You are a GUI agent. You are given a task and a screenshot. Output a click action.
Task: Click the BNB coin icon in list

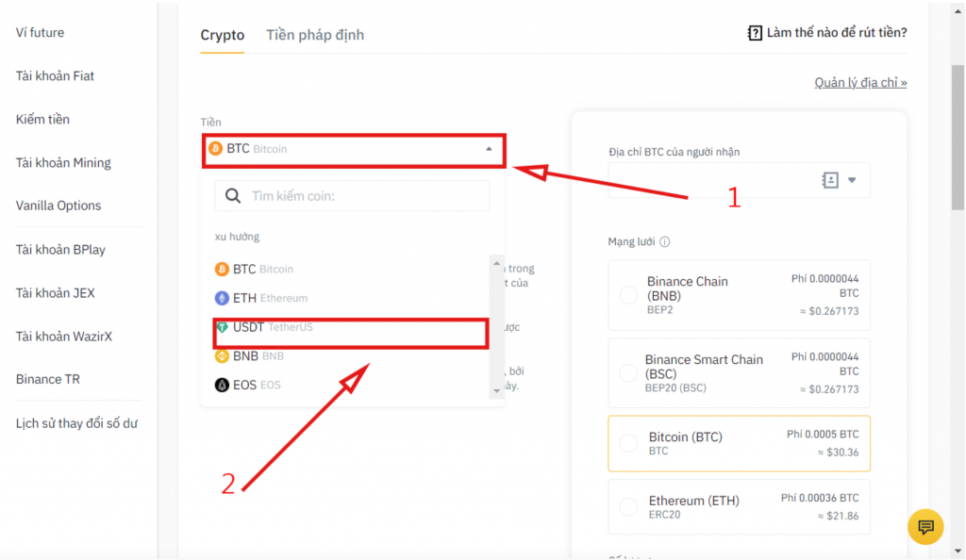point(222,355)
